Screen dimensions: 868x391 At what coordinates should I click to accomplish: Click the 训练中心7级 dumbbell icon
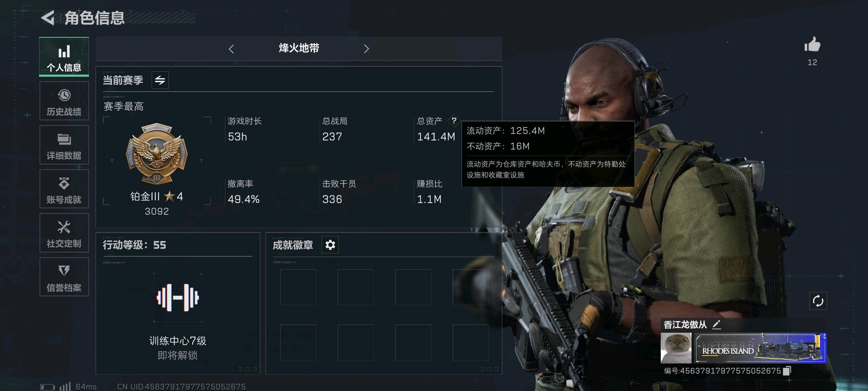(x=178, y=298)
